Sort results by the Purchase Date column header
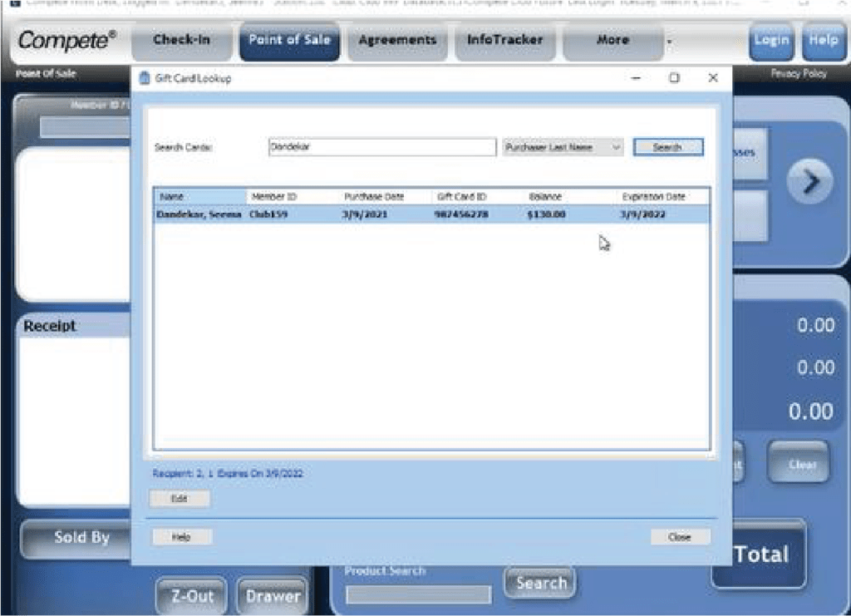The width and height of the screenshot is (851, 616). coord(386,196)
